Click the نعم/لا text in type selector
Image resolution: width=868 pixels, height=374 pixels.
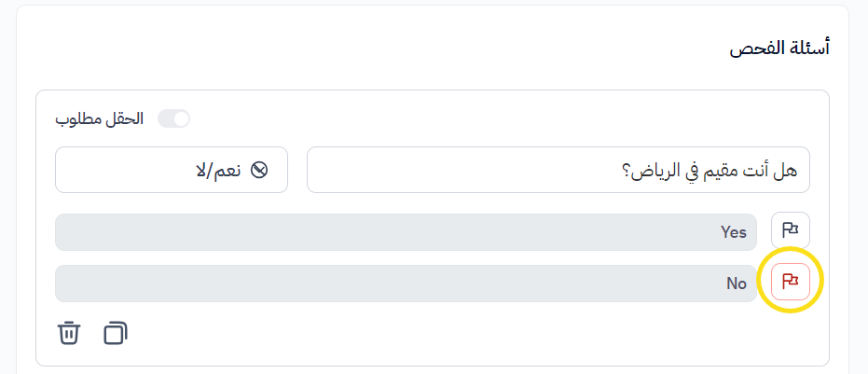[x=218, y=170]
